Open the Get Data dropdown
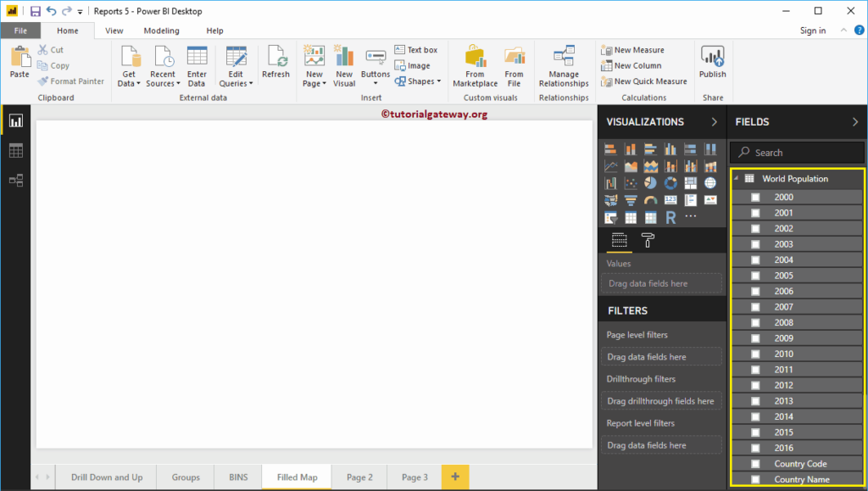868x491 pixels. coord(129,66)
